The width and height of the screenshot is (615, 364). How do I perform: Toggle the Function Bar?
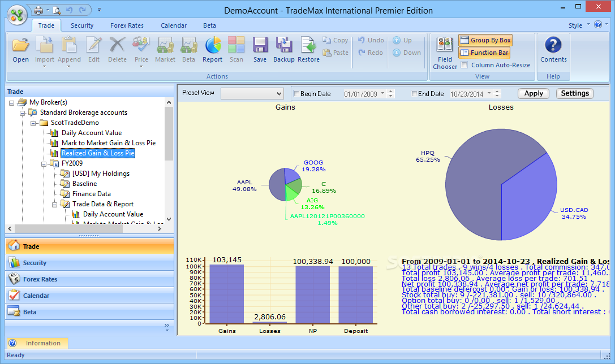click(x=484, y=53)
